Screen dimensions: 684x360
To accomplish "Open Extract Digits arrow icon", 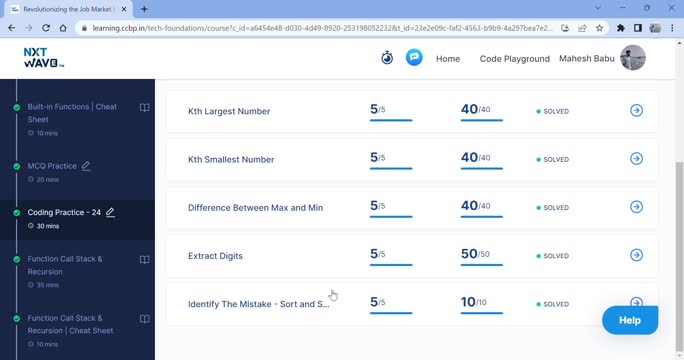I will (636, 255).
